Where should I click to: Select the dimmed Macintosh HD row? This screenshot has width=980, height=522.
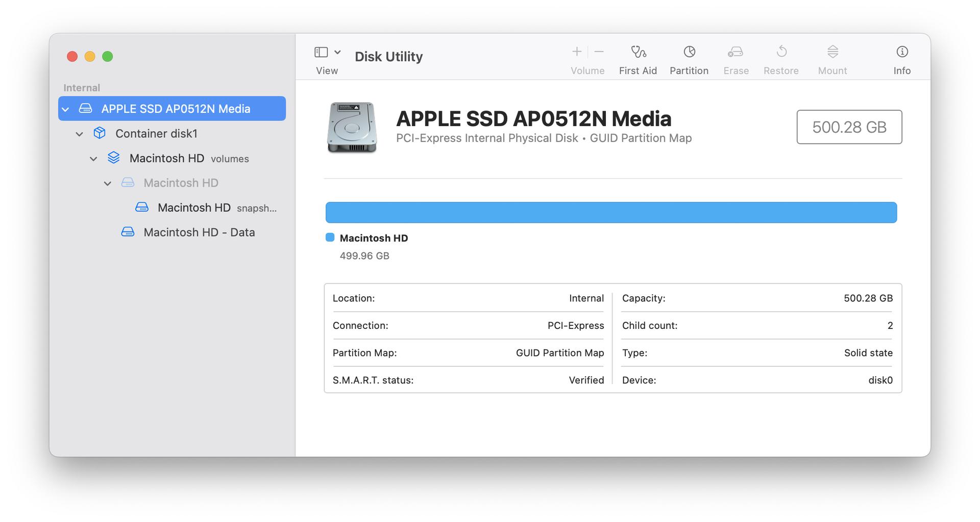[x=172, y=183]
